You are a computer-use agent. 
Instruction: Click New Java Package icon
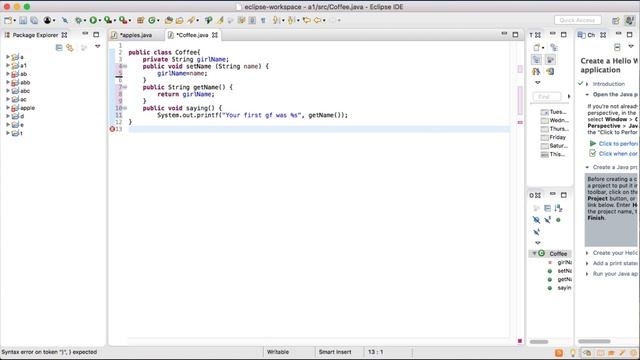click(x=140, y=20)
